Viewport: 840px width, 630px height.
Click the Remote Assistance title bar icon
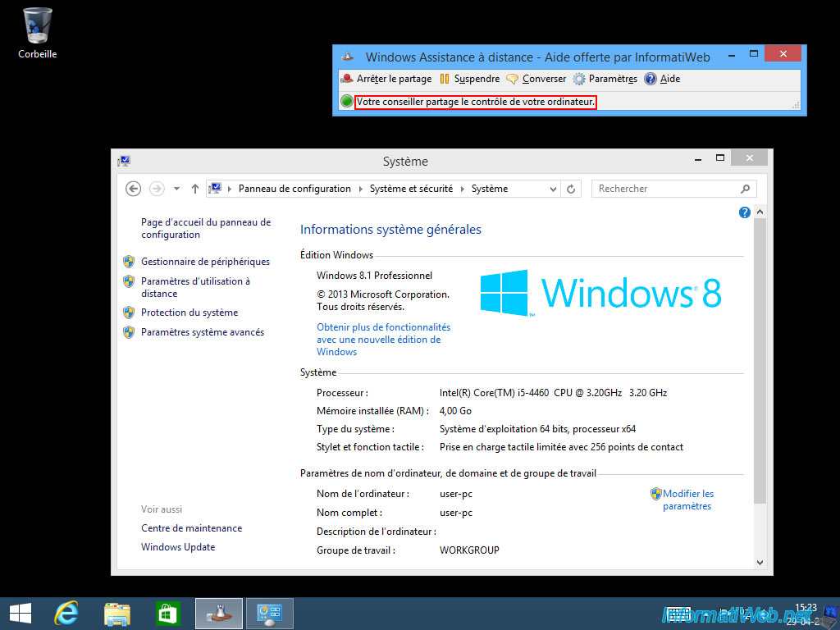[x=348, y=57]
